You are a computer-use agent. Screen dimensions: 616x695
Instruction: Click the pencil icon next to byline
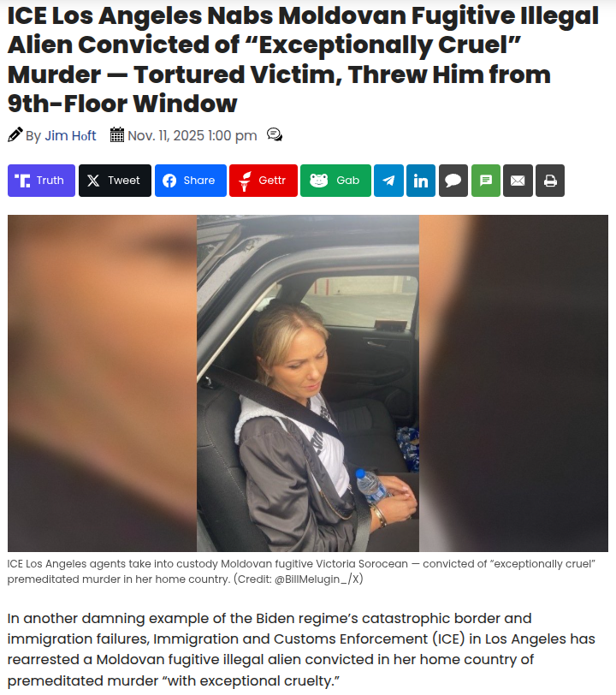(15, 134)
